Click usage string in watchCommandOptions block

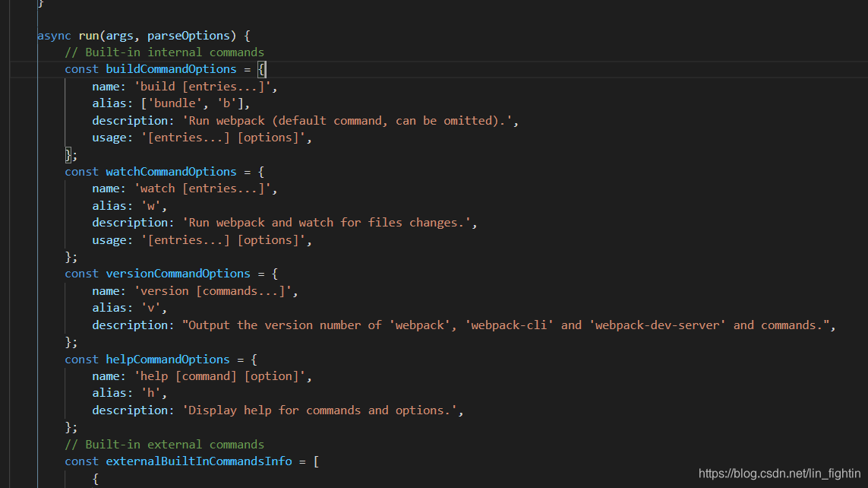(x=223, y=240)
